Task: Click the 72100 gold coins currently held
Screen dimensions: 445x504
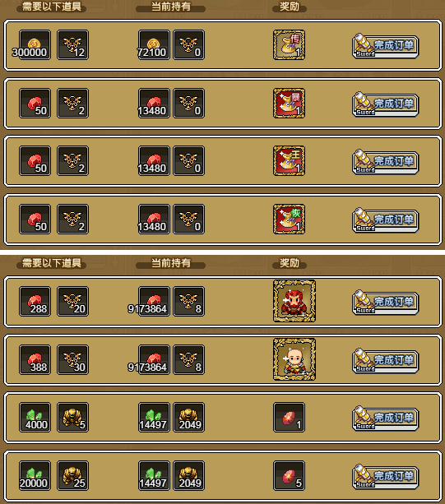Action: (154, 44)
